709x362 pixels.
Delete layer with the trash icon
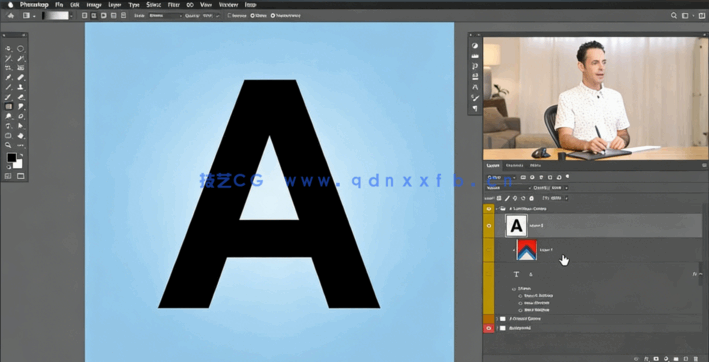tap(696, 358)
